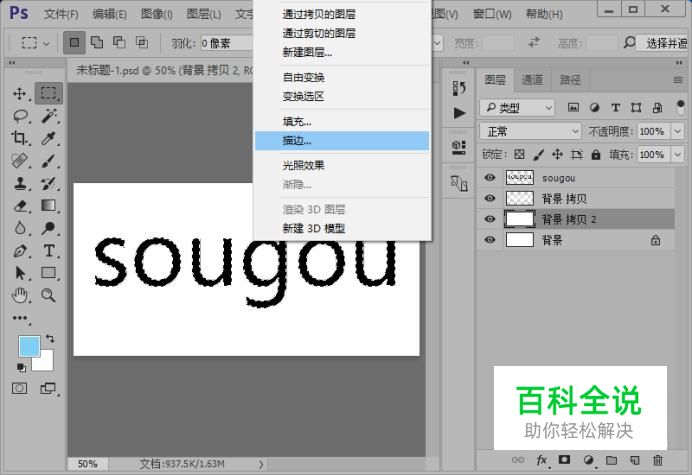Choose New Selection mode button
The height and width of the screenshot is (475, 692).
(x=74, y=42)
